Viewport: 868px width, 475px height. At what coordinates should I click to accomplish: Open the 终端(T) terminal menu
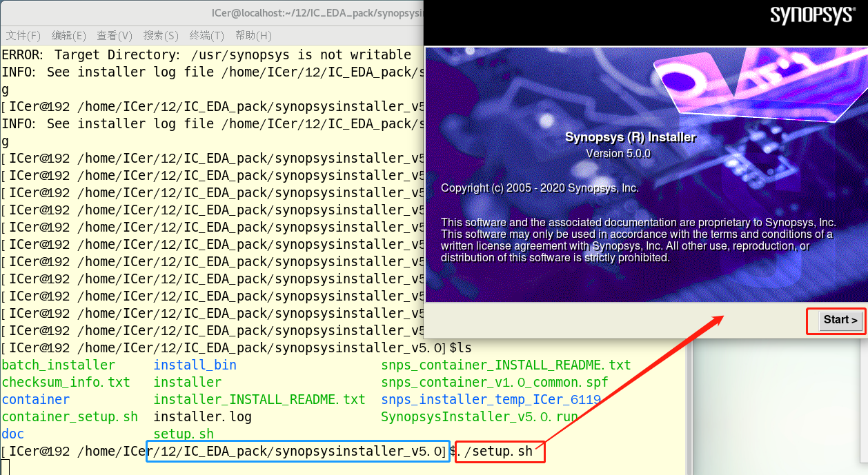[x=207, y=35]
